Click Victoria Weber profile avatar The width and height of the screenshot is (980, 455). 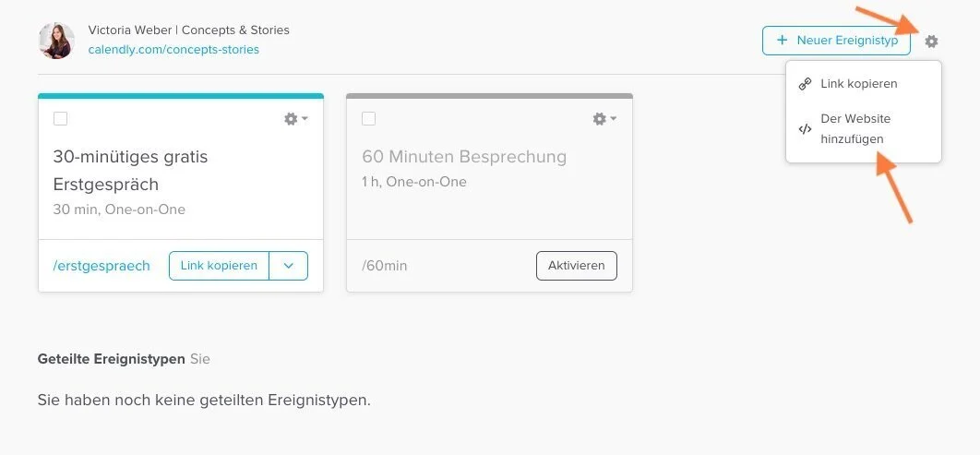[x=56, y=41]
